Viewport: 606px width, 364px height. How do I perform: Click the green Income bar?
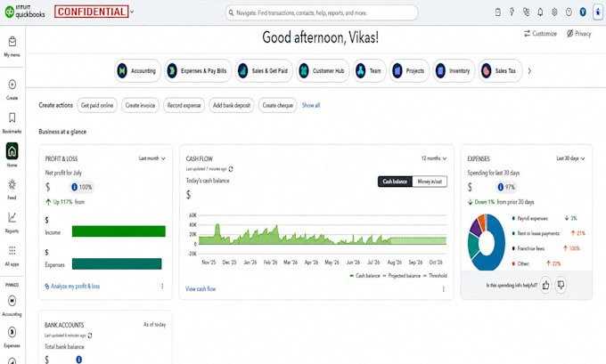[x=119, y=231]
